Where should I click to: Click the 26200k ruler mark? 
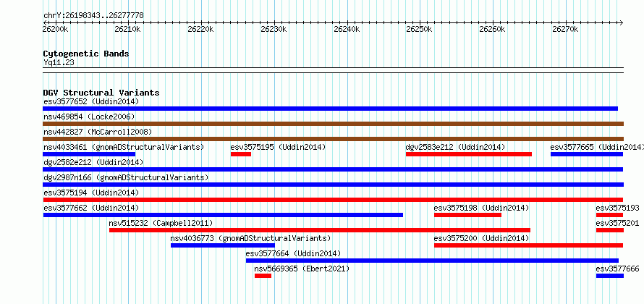56,29
